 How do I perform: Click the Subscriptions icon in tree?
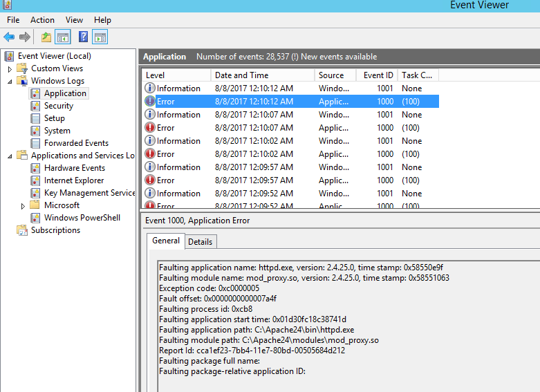[23, 230]
